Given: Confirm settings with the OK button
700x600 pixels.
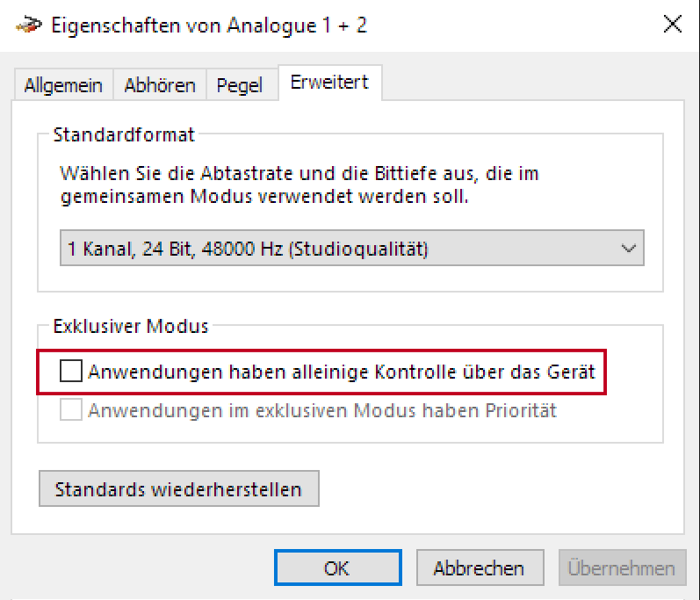Looking at the screenshot, I should coord(338,567).
